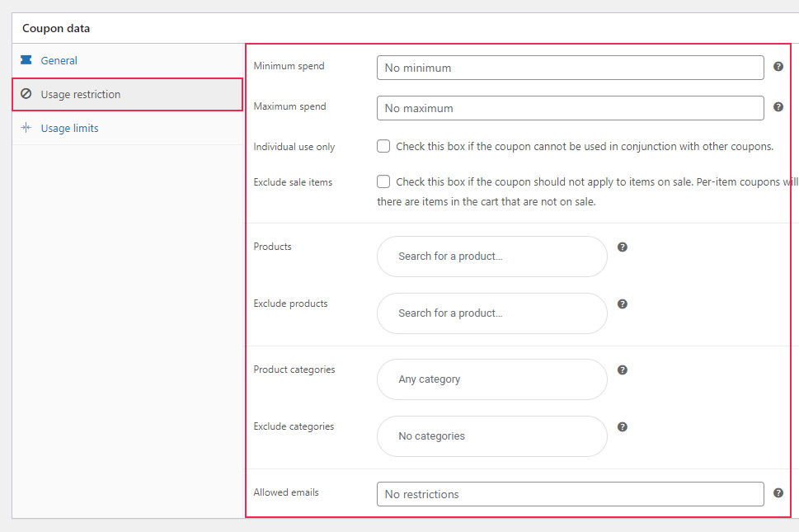799x532 pixels.
Task: Tick the Exclude sale items checkbox
Action: 383,181
